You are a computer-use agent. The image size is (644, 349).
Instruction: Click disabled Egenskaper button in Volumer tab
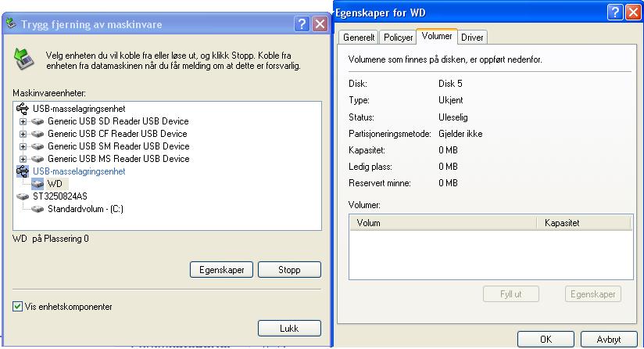[x=593, y=294]
